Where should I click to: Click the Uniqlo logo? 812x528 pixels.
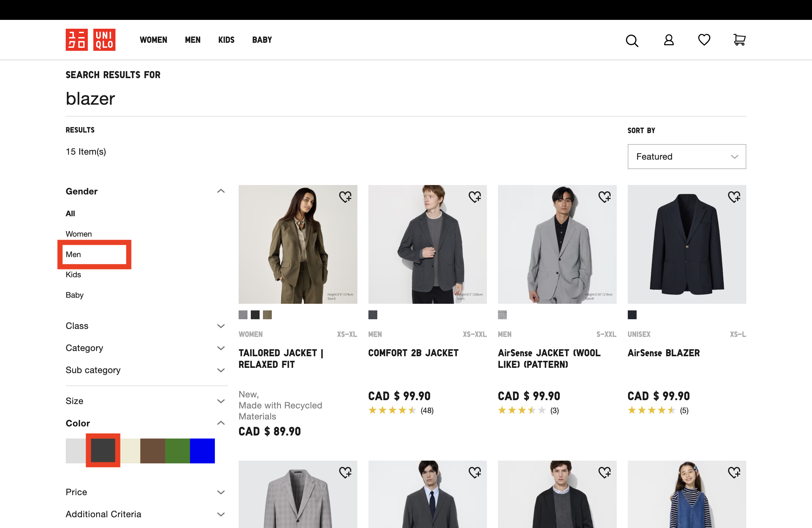[90, 40]
